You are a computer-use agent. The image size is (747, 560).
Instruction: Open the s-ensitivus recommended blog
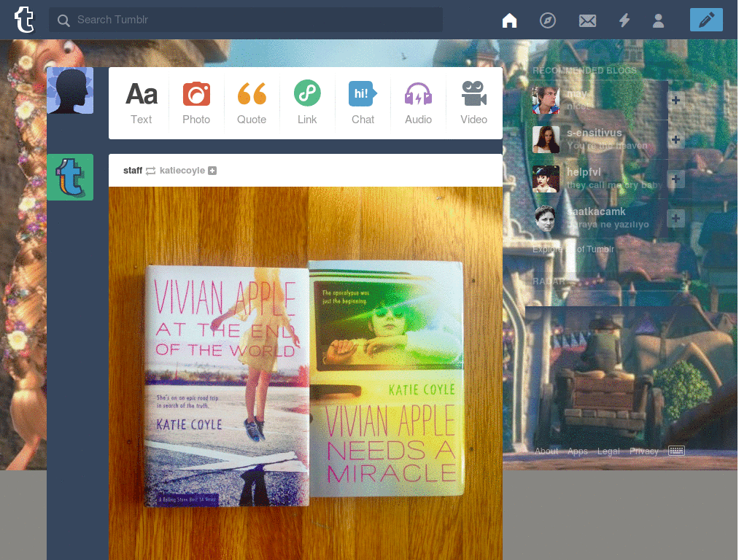point(594,133)
